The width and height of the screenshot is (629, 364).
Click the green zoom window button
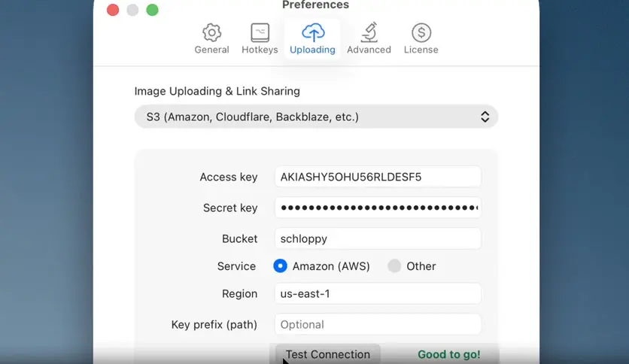(152, 10)
